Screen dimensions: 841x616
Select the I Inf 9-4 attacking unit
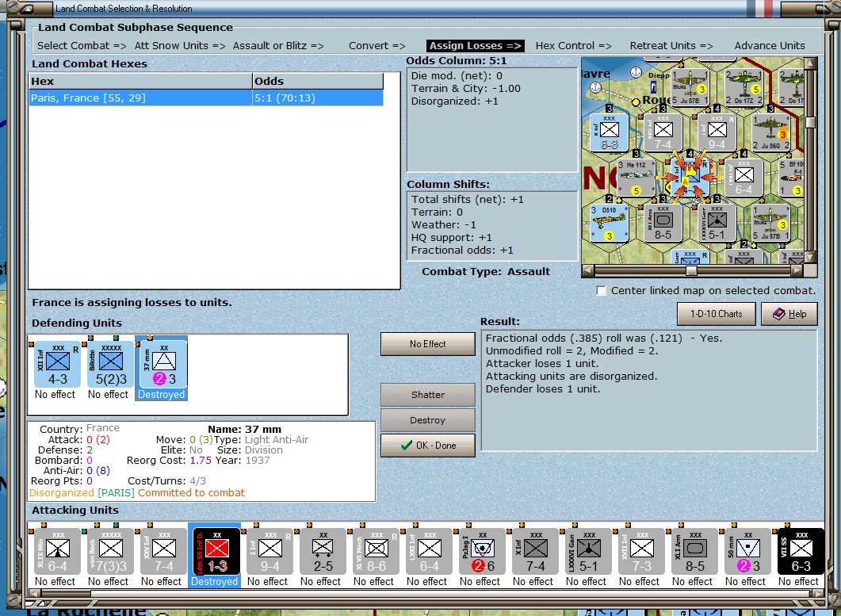(270, 552)
